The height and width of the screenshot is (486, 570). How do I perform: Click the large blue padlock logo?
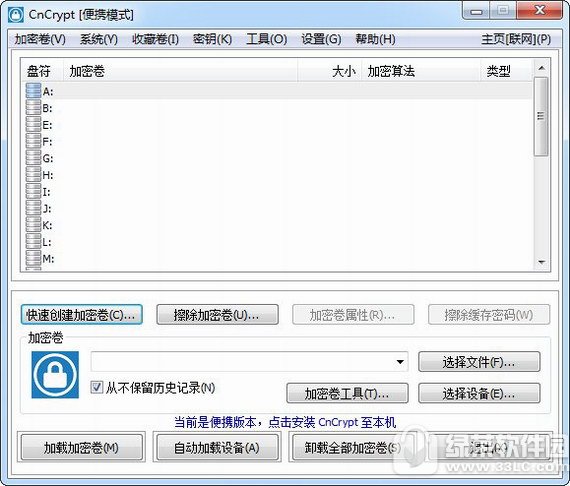point(55,374)
